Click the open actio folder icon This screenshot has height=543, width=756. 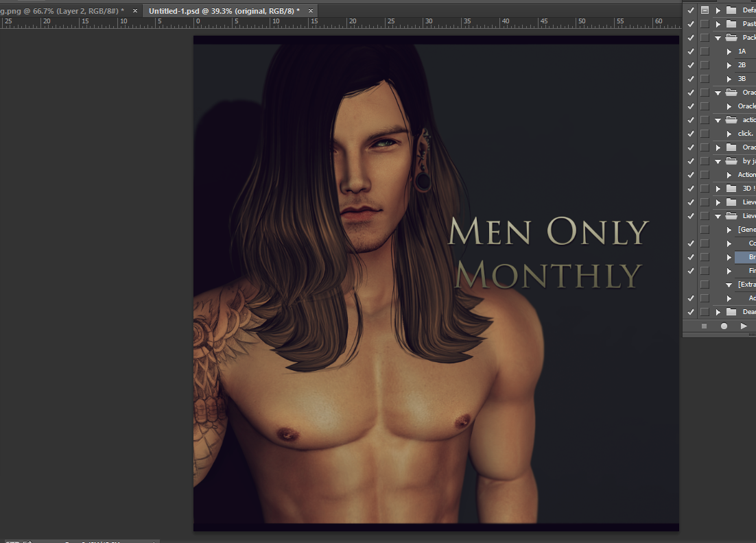[731, 119]
